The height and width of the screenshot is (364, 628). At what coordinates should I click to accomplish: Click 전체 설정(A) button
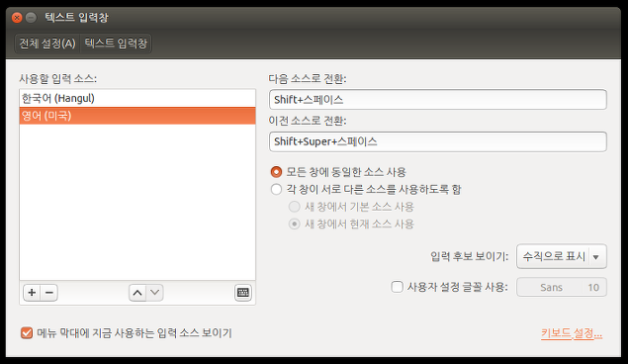47,44
